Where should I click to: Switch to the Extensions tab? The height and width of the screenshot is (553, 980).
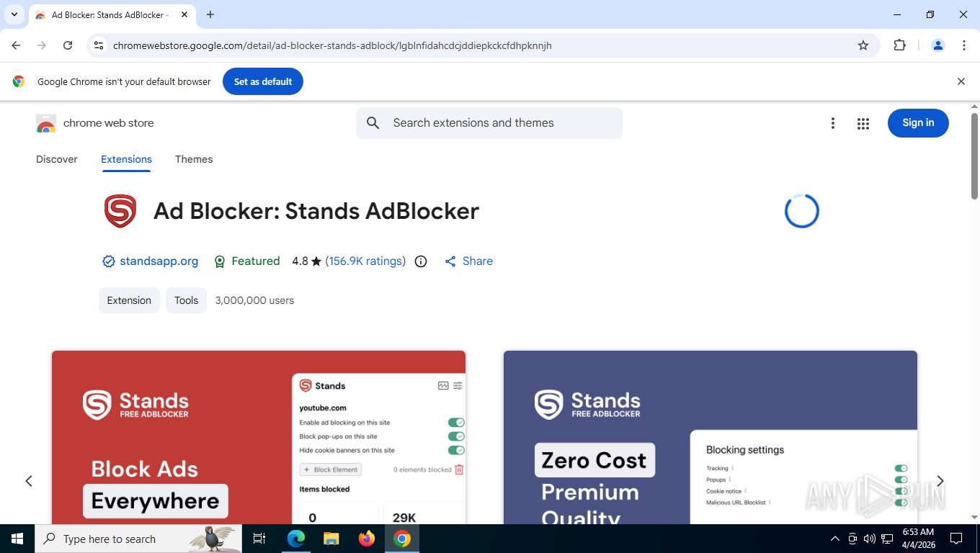pos(126,159)
